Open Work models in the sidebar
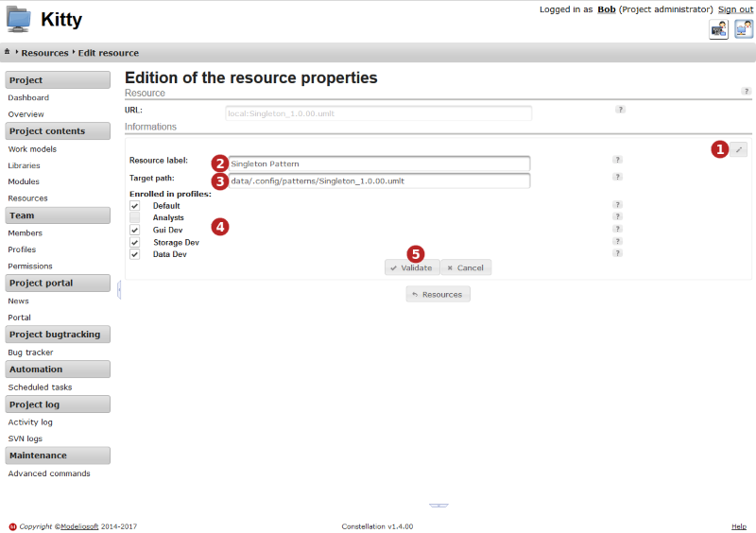This screenshot has width=756, height=533. point(32,149)
